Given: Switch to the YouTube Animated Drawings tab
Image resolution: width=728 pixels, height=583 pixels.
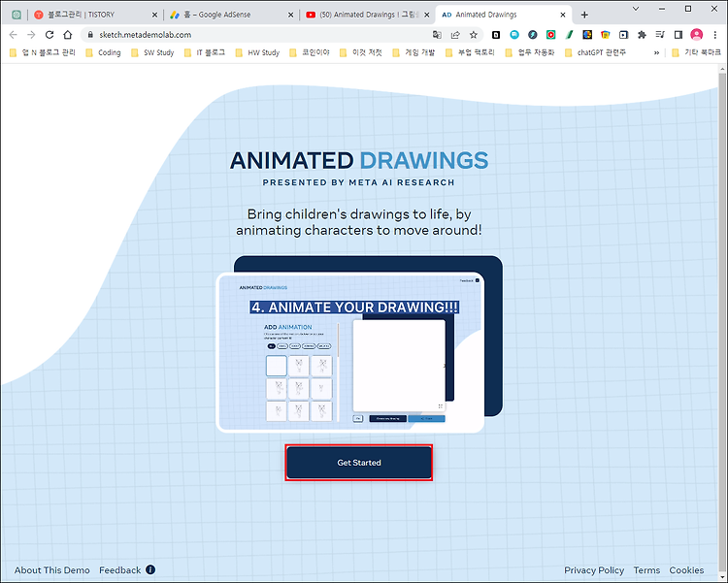Looking at the screenshot, I should (367, 15).
